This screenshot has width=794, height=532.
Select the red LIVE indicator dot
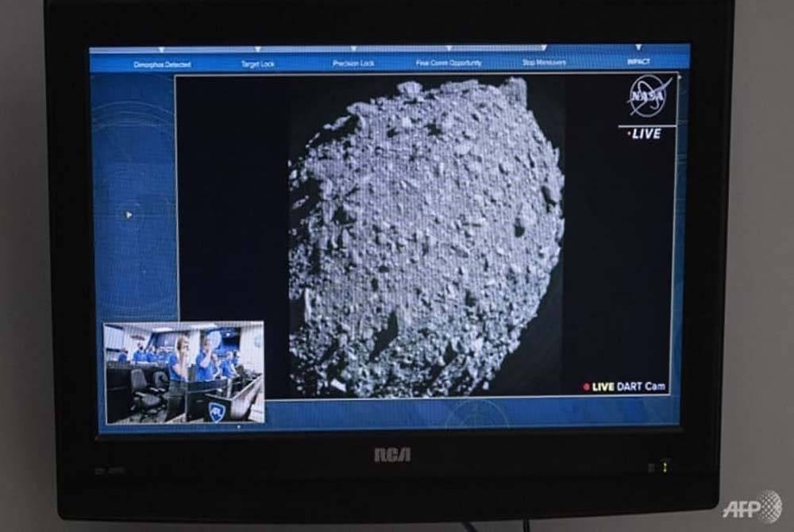pyautogui.click(x=629, y=133)
